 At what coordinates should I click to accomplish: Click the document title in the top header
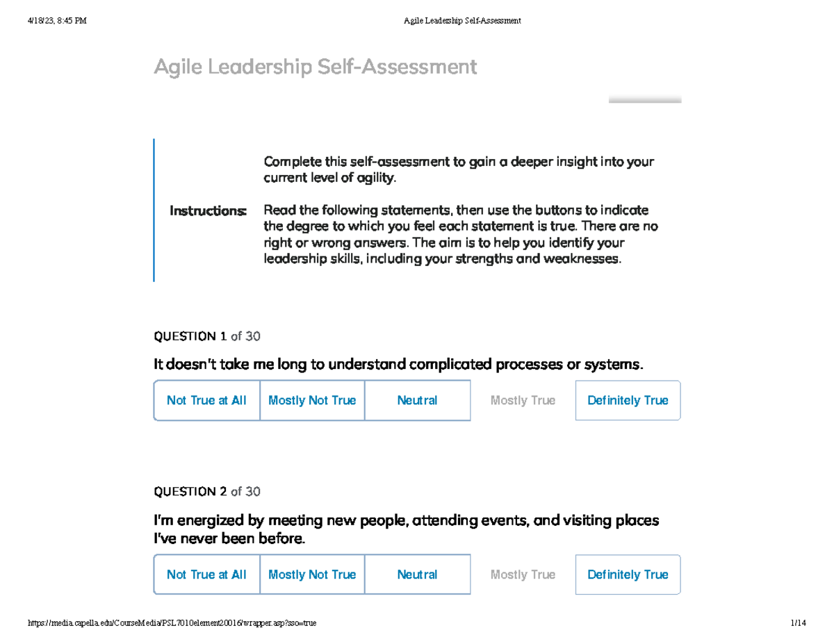[461, 20]
